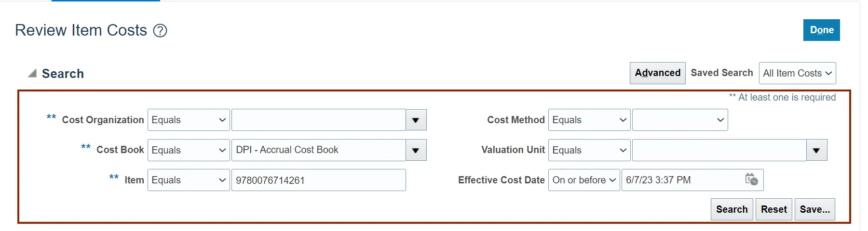Open the Cost Book value list arrow
Viewport: 868px width, 231px height.
[416, 150]
